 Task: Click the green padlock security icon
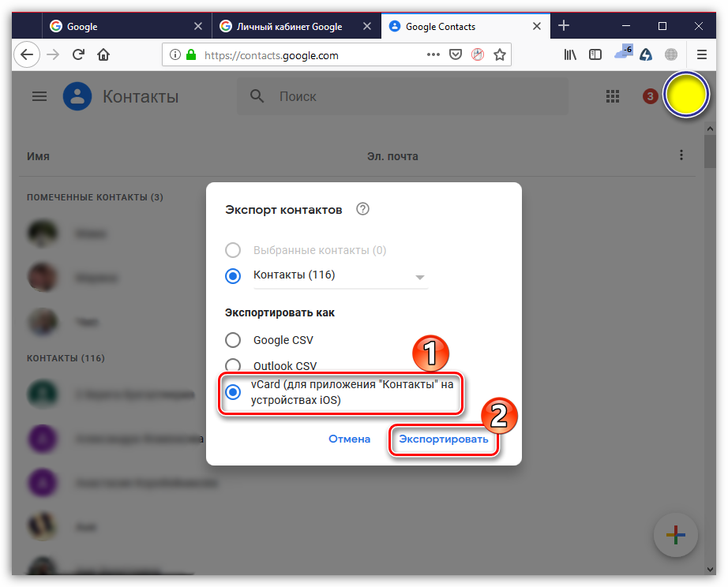191,54
